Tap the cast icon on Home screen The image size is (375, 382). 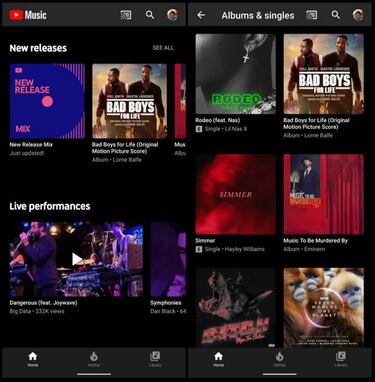coord(126,15)
